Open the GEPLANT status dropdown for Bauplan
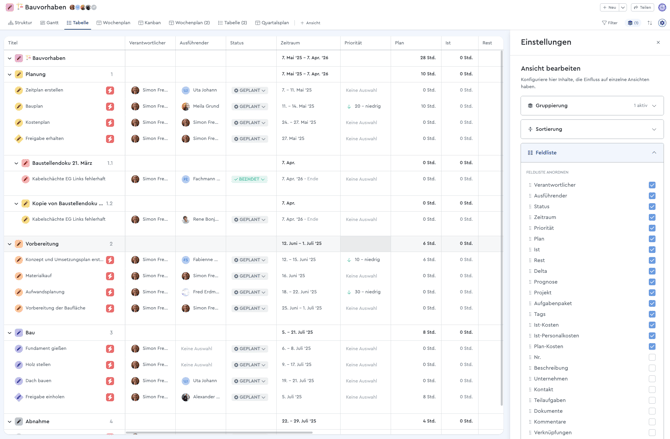 [x=250, y=106]
